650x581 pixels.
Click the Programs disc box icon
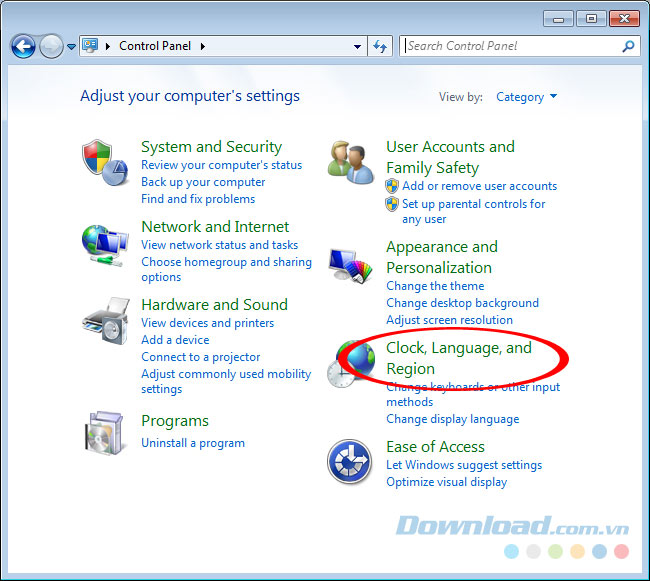tap(104, 433)
